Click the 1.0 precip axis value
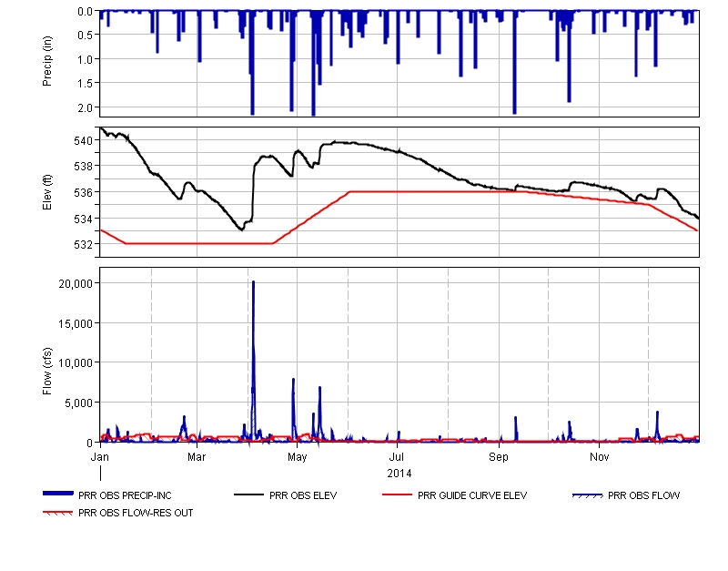This screenshot has width=728, height=571. point(86,59)
